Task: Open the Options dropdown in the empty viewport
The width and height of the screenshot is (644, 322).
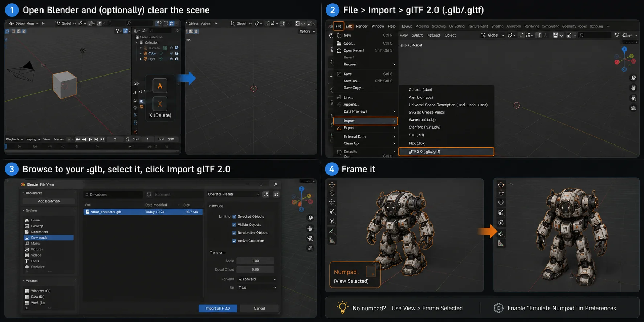Action: pyautogui.click(x=307, y=32)
